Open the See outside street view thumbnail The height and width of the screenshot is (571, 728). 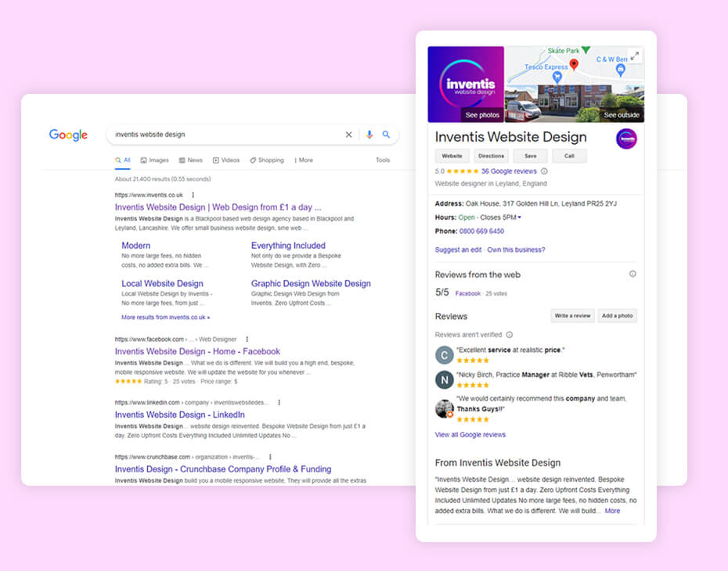pyautogui.click(x=575, y=104)
